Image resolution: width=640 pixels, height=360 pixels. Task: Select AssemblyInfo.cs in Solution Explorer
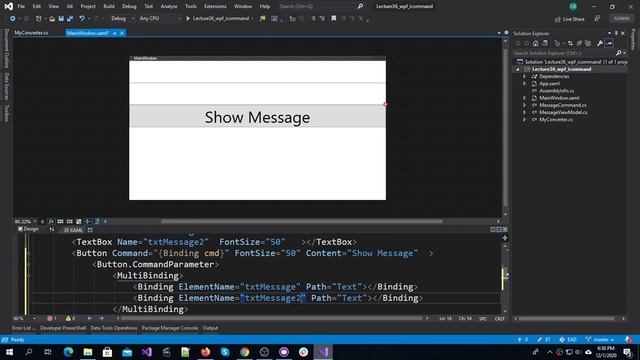pos(556,91)
